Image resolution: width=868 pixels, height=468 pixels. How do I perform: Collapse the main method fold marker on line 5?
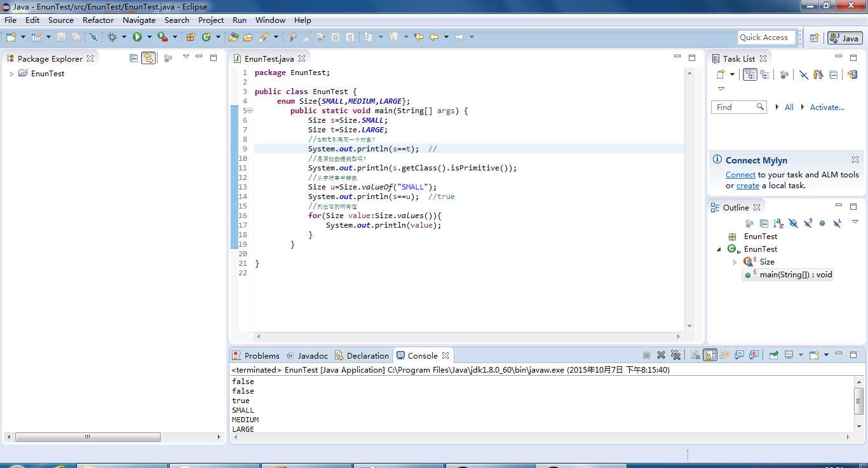pos(250,111)
